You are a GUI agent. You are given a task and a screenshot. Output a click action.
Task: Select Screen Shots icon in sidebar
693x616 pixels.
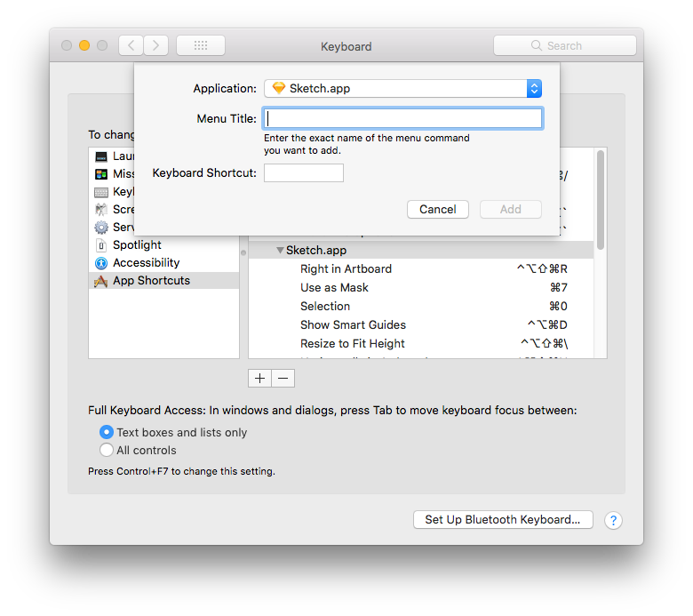[101, 209]
